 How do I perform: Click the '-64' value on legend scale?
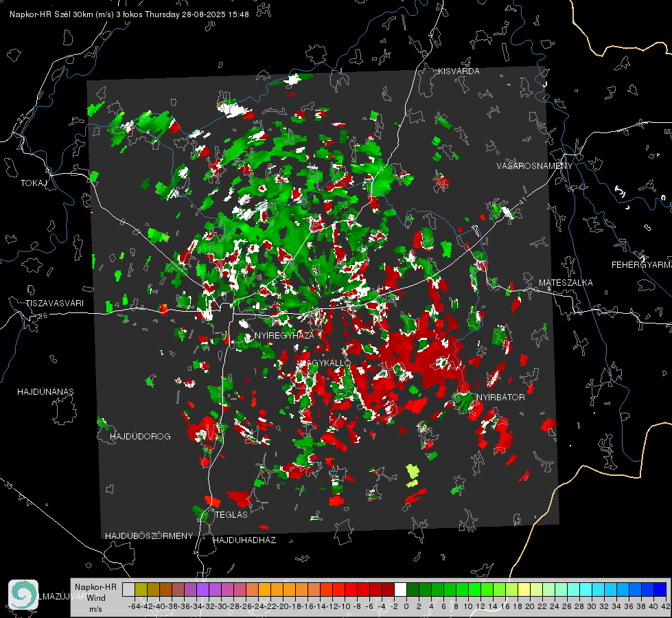134,606
